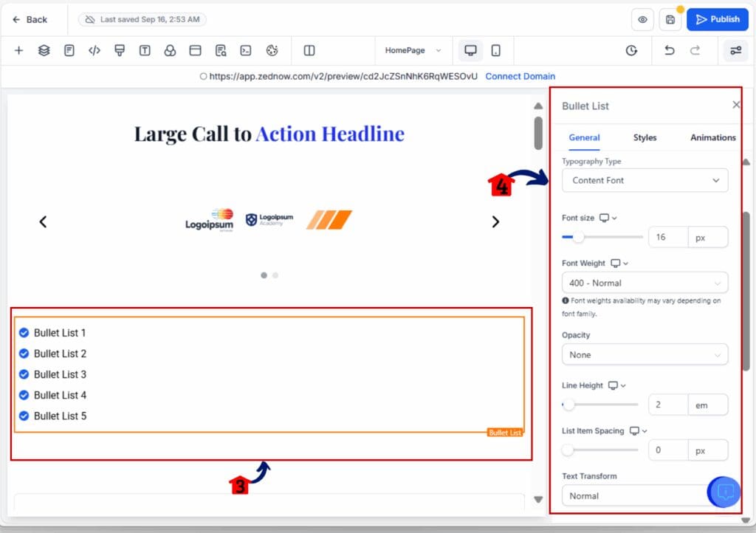Expand the Font Weight 400 - Normal dropdown
This screenshot has height=533, width=756.
(645, 283)
